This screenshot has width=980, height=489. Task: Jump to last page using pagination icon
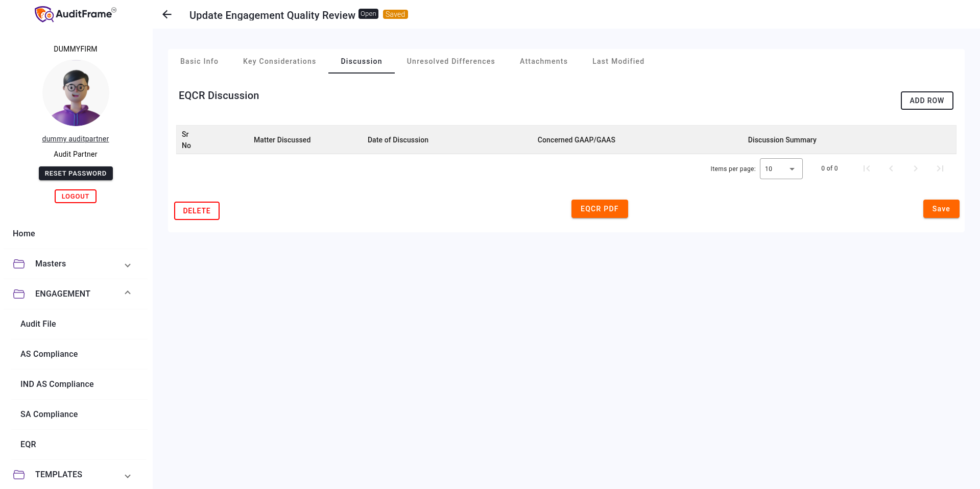point(940,168)
